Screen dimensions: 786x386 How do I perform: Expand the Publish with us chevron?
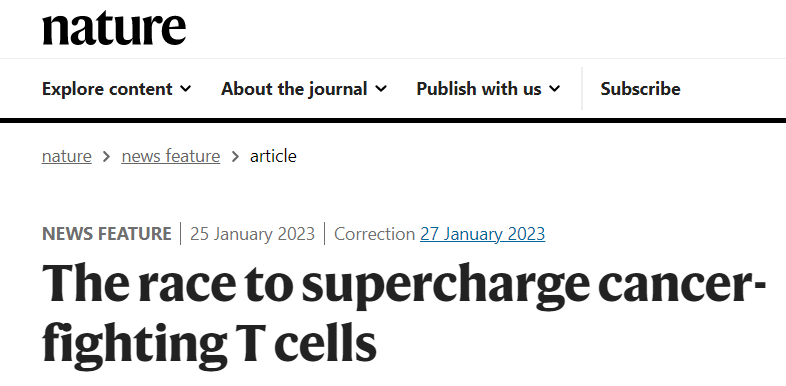point(554,89)
